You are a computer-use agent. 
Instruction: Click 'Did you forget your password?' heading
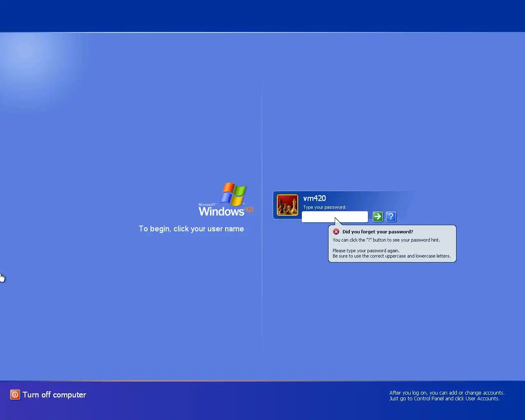(378, 232)
